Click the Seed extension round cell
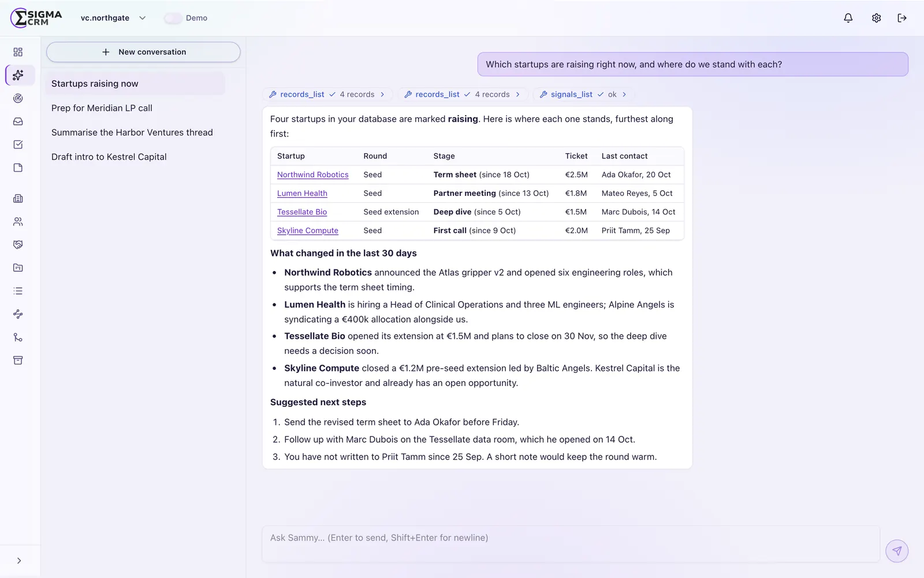The image size is (924, 578). coord(391,212)
